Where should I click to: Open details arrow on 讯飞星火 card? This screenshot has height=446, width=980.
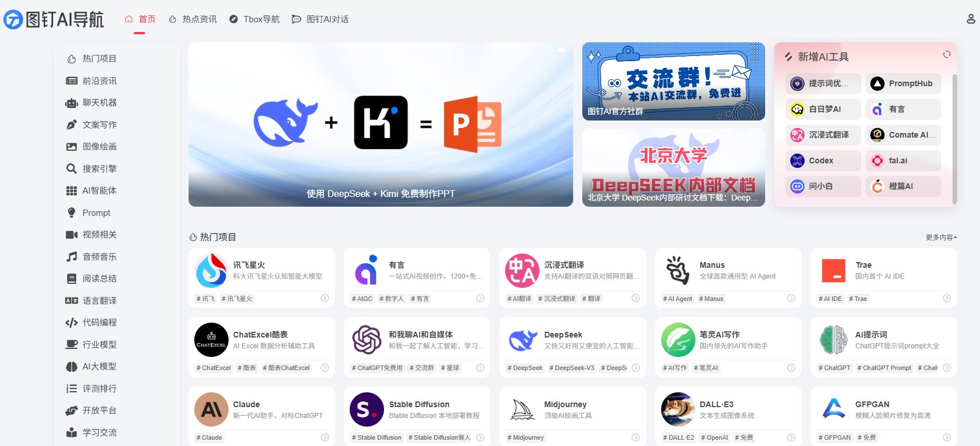click(x=325, y=298)
